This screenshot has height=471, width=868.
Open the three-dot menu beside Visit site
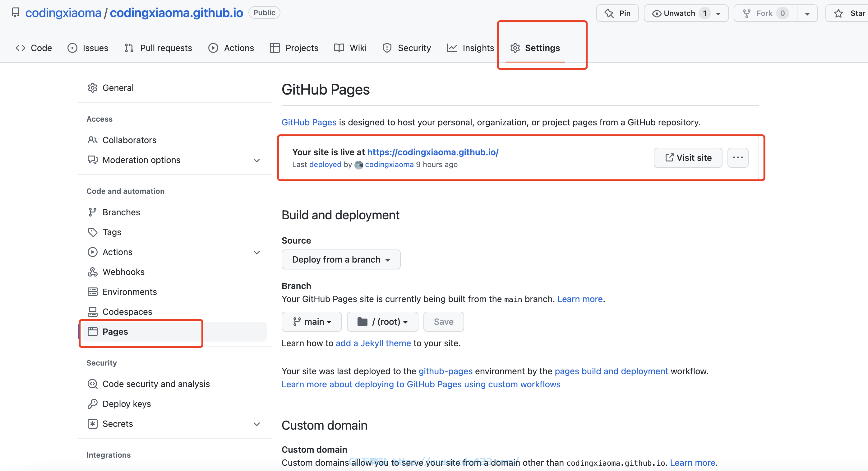pyautogui.click(x=738, y=157)
